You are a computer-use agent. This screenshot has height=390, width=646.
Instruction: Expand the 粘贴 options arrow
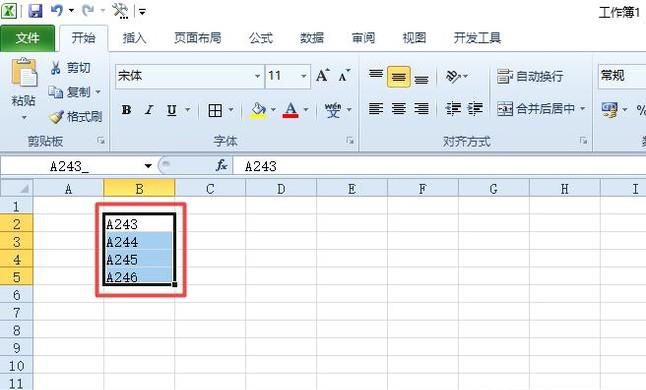point(24,118)
